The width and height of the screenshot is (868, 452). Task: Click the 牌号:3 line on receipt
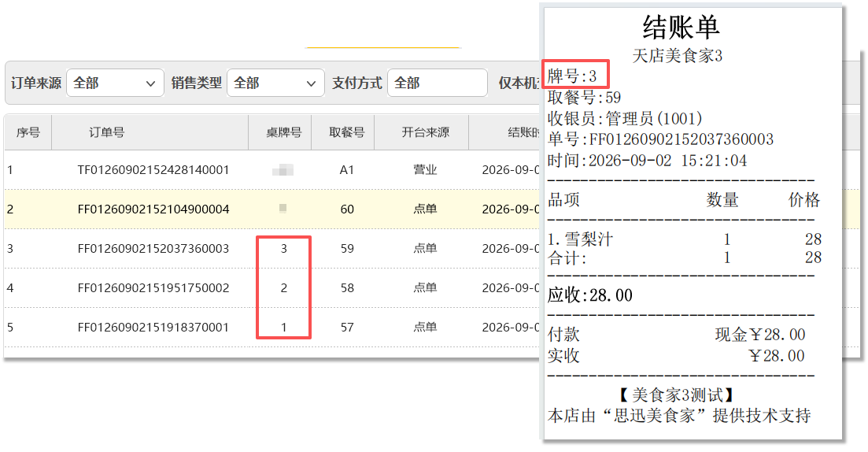[572, 76]
